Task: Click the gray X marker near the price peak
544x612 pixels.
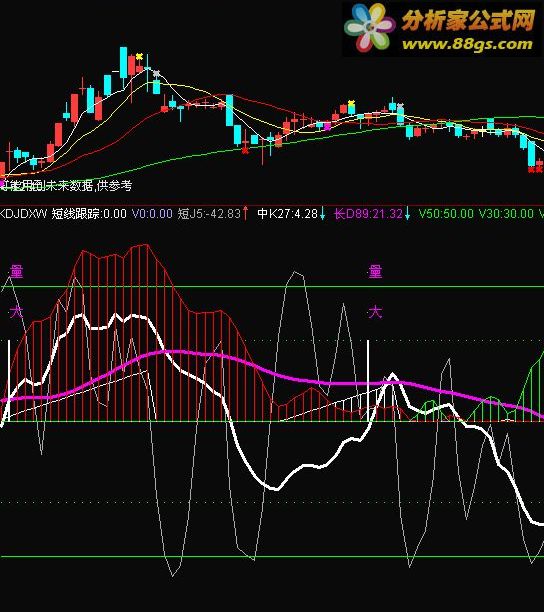Action: (x=156, y=73)
